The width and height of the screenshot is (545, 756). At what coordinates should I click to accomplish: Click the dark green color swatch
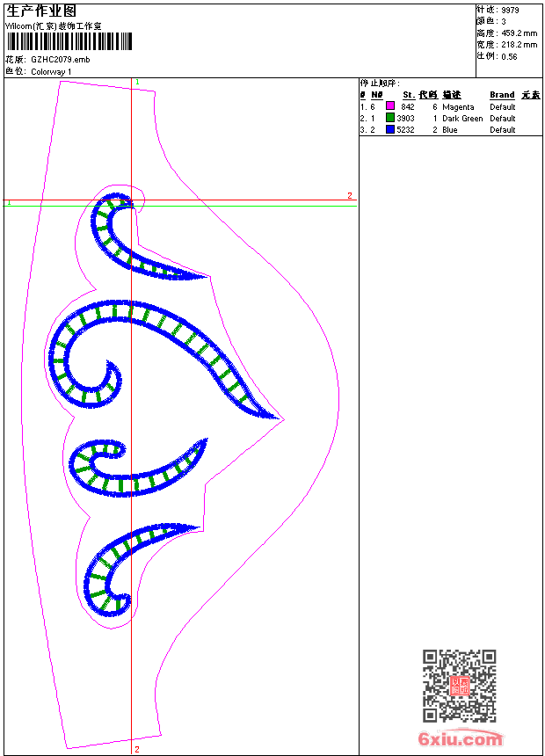click(390, 118)
